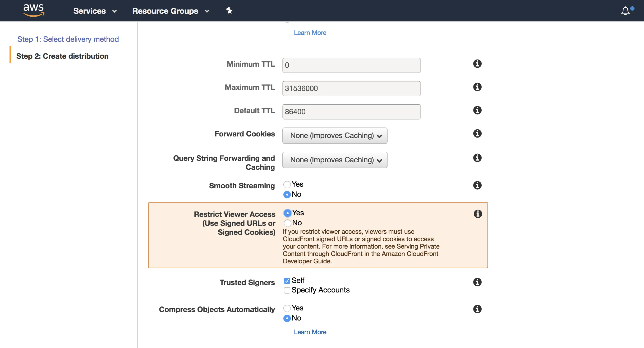
Task: Expand the Resource Groups menu
Action: [171, 11]
